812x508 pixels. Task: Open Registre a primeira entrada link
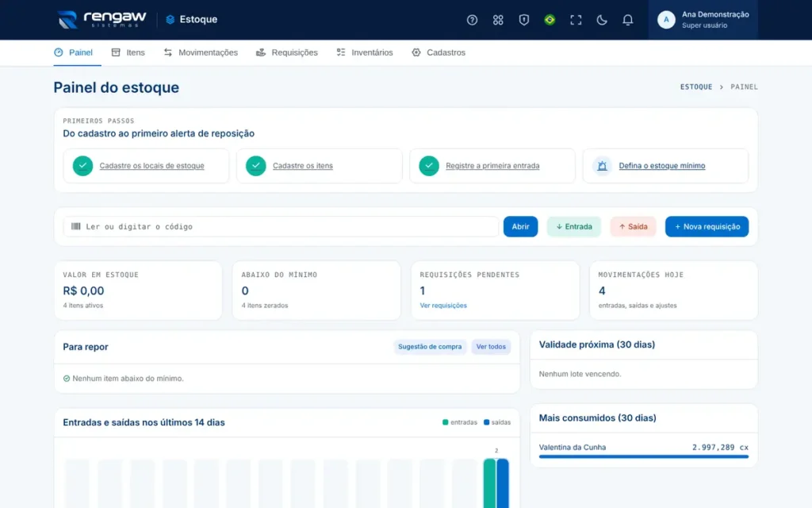pyautogui.click(x=492, y=166)
